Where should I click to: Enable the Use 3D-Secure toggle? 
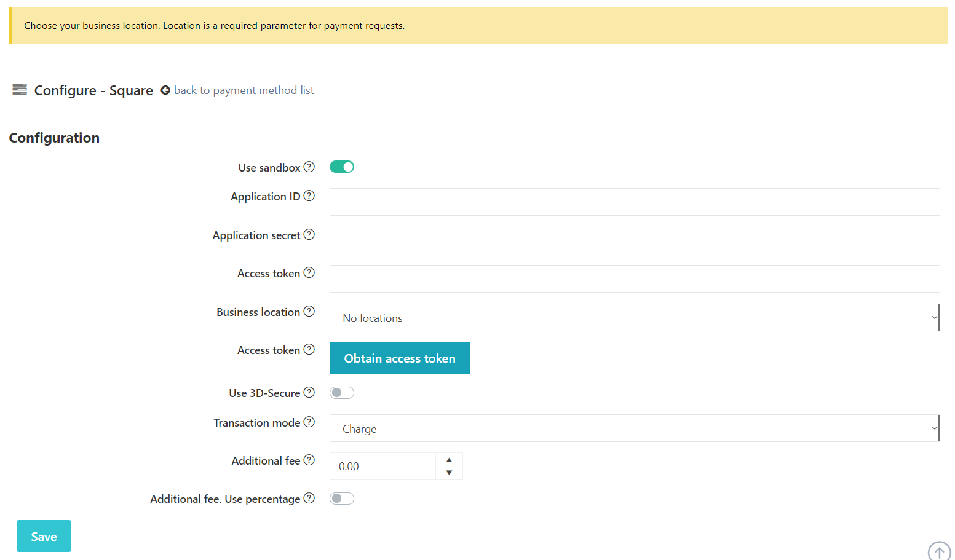[x=342, y=393]
